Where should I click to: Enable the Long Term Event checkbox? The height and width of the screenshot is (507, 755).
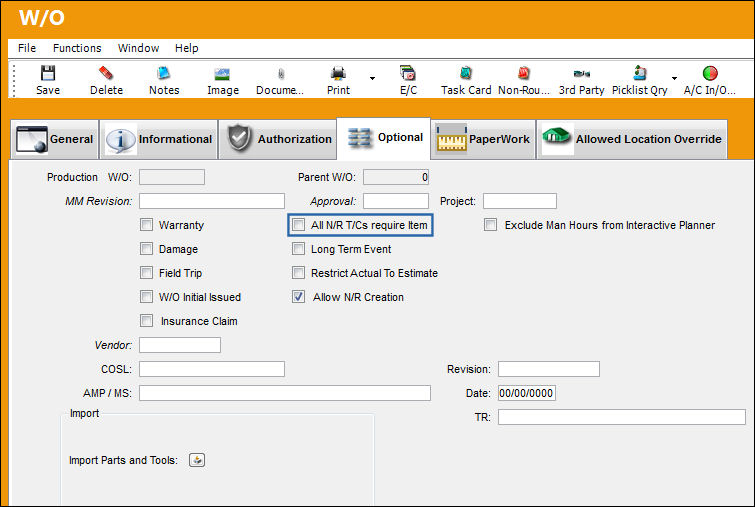(x=299, y=248)
